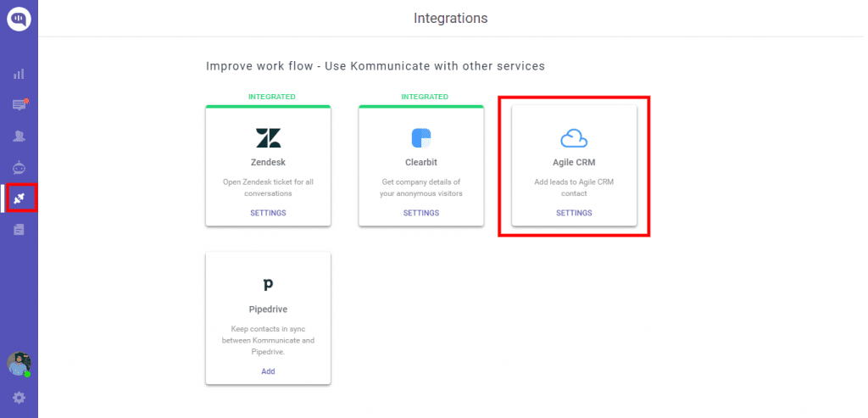Select the integrations plug icon
Screen dimensions: 868x418
pyautogui.click(x=19, y=198)
